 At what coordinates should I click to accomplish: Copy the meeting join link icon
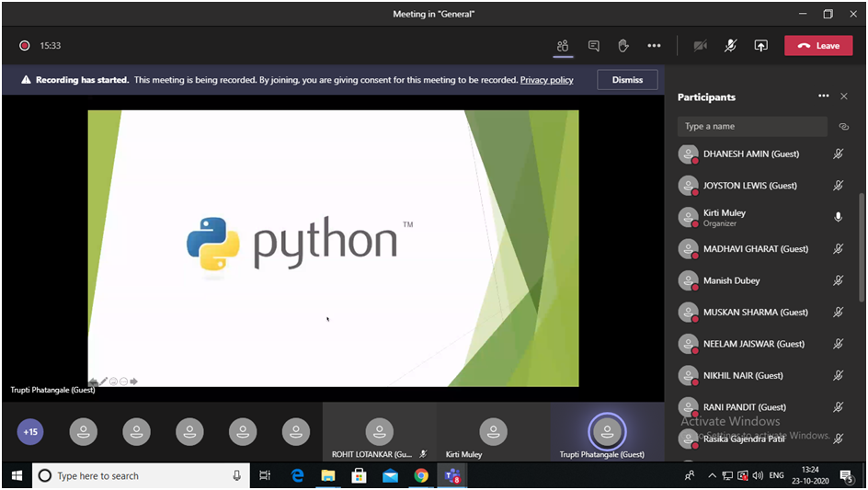point(844,126)
